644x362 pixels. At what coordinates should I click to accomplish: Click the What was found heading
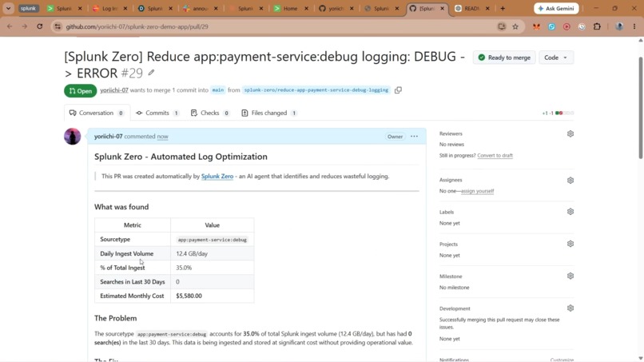[x=121, y=207]
